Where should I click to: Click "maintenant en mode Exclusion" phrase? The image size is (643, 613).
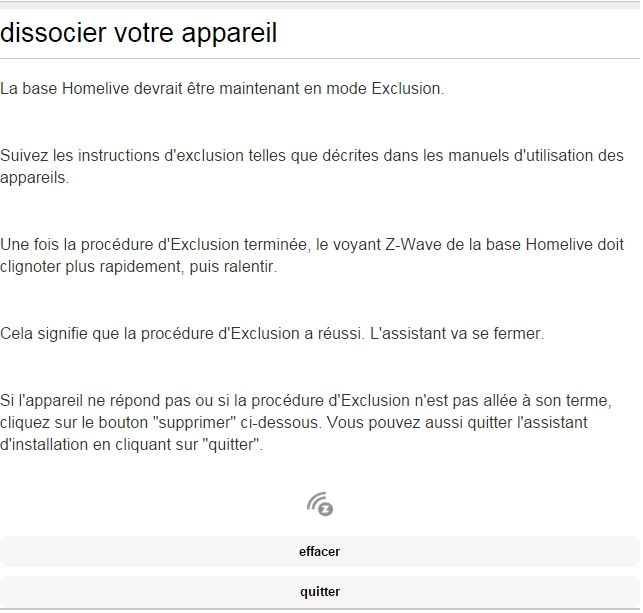[342, 88]
